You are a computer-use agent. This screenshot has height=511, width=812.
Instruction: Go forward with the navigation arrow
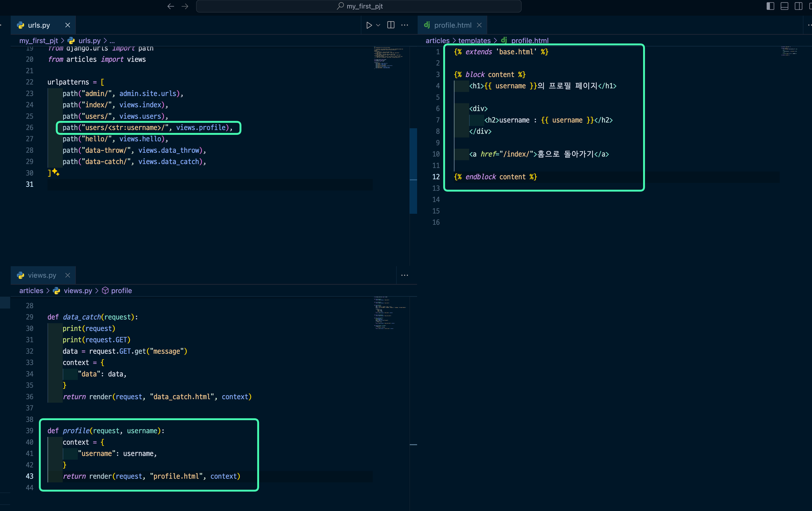pos(185,6)
